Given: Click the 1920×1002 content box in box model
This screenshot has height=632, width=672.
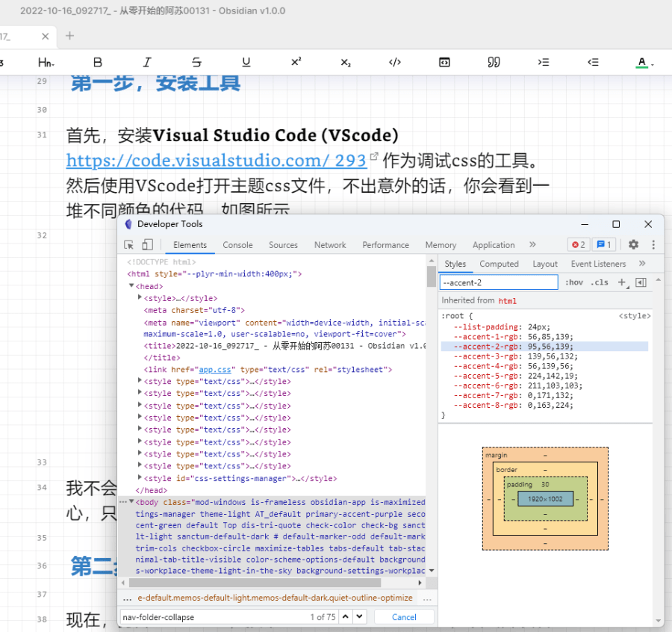Looking at the screenshot, I should [x=545, y=499].
